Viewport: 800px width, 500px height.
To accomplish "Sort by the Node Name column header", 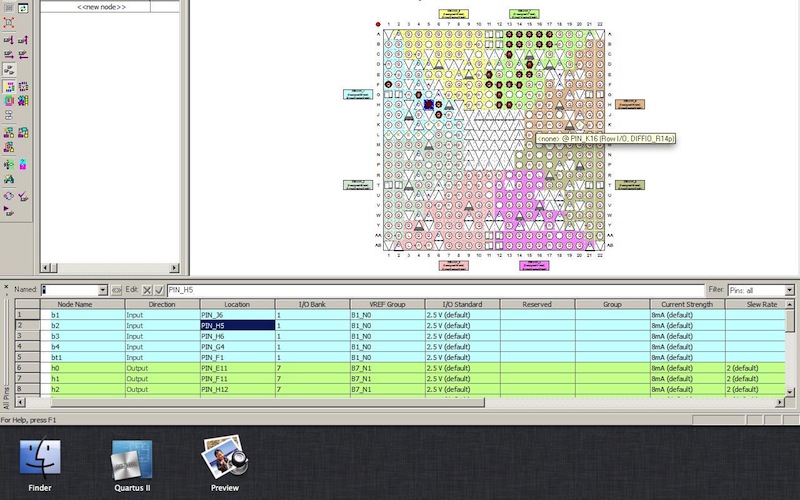I will 75,303.
